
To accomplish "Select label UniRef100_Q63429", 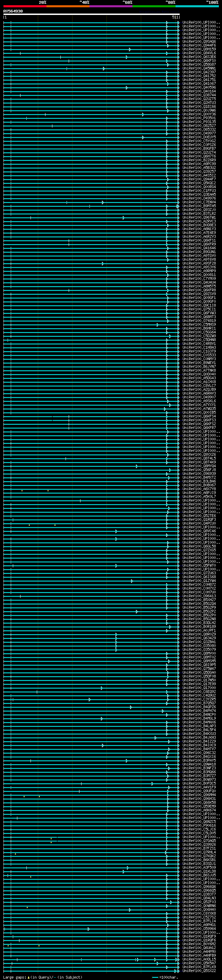I will 199,638.
